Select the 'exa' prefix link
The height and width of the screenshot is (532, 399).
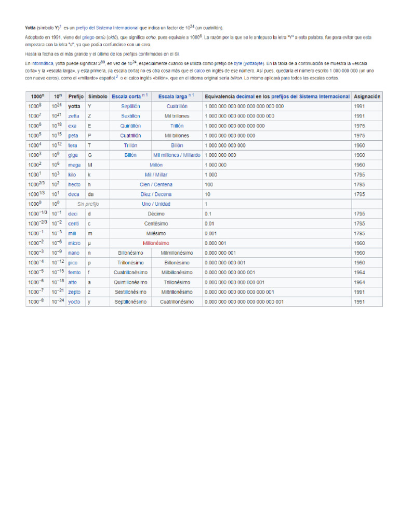click(72, 126)
